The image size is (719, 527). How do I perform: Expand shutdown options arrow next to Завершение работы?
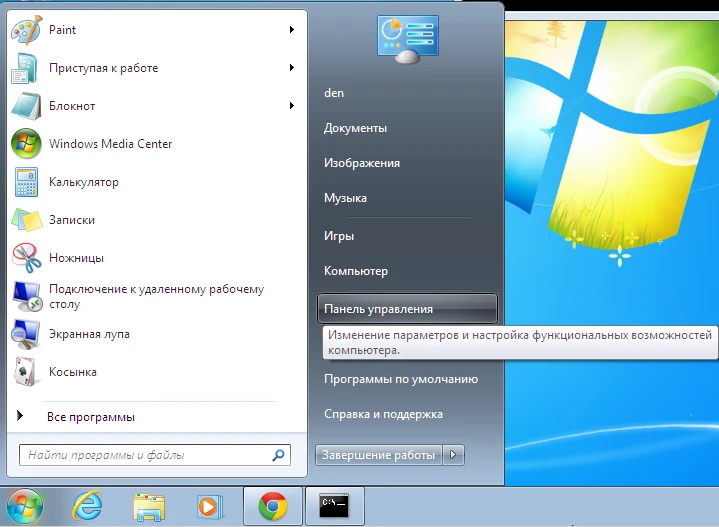coord(454,455)
